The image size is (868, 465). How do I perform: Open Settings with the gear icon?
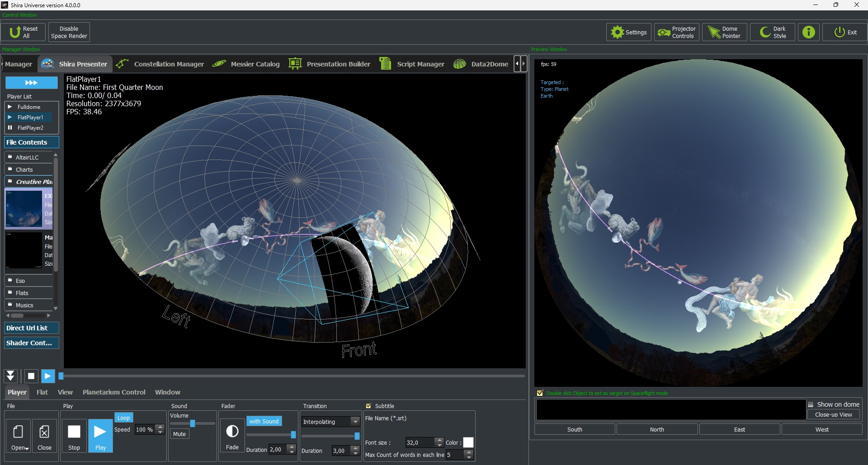(x=629, y=32)
